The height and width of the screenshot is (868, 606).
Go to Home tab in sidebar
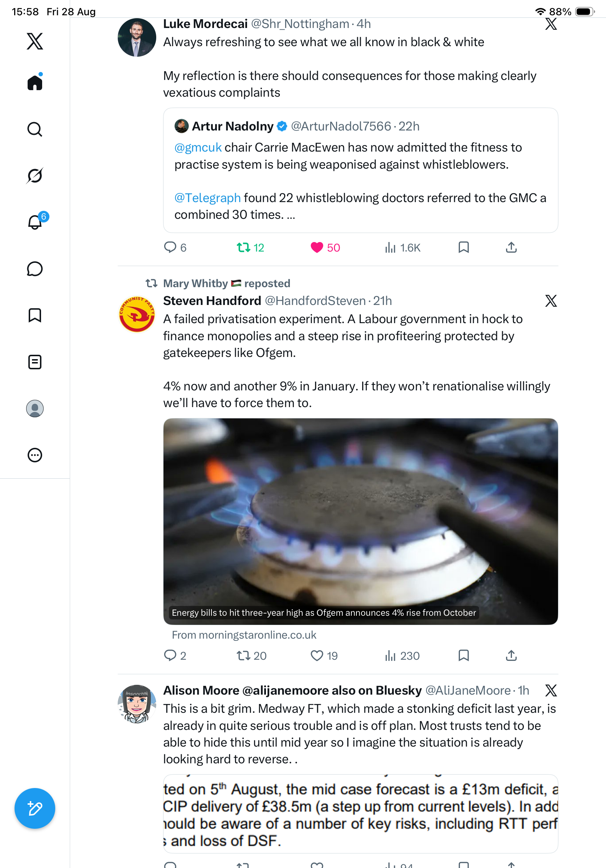35,82
